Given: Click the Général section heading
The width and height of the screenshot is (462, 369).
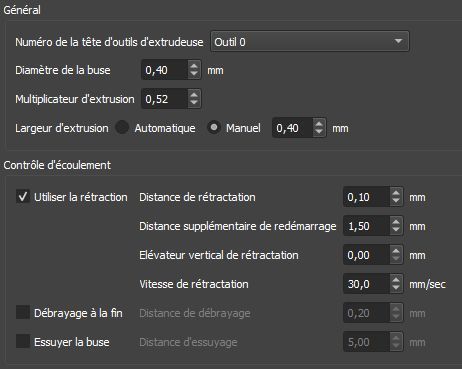Looking at the screenshot, I should pyautogui.click(x=22, y=10).
